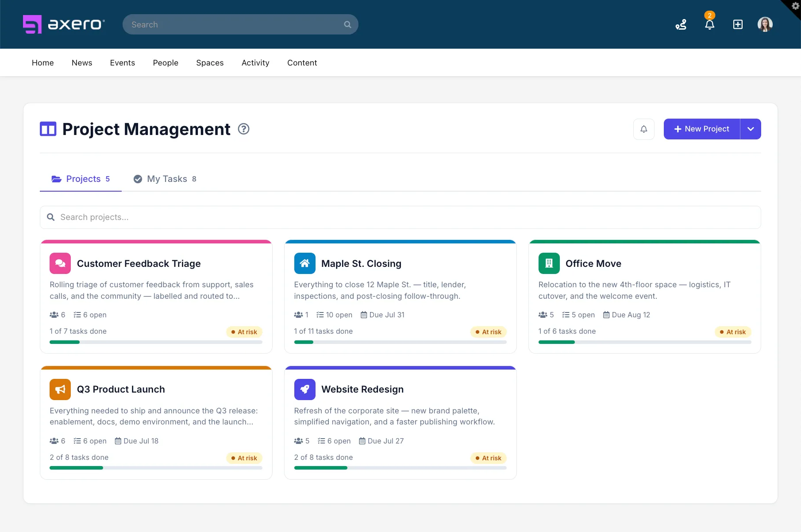Click At risk badge on Maple St. Closing
Screen dimensions: 801x532
coord(489,332)
